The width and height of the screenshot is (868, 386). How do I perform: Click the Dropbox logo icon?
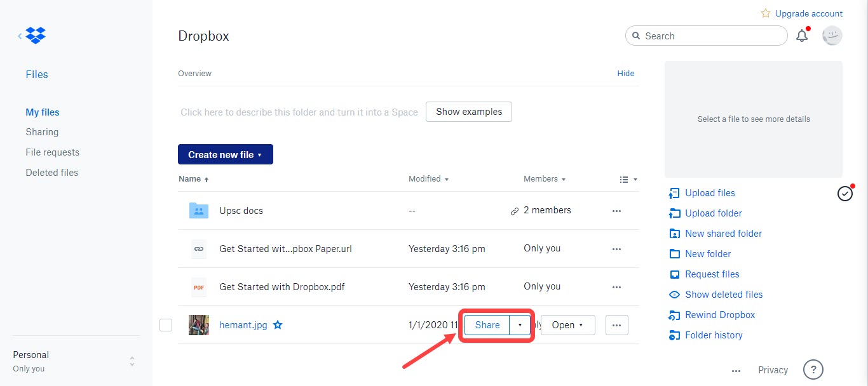[36, 36]
